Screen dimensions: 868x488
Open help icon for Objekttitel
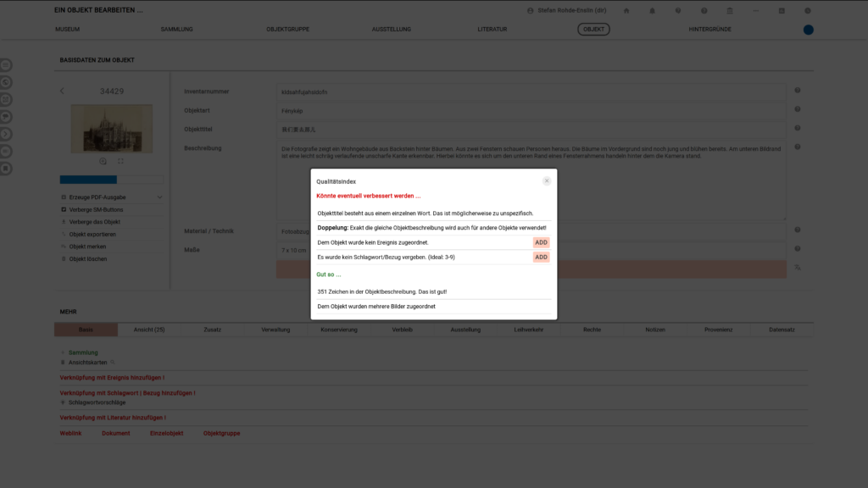(x=798, y=128)
